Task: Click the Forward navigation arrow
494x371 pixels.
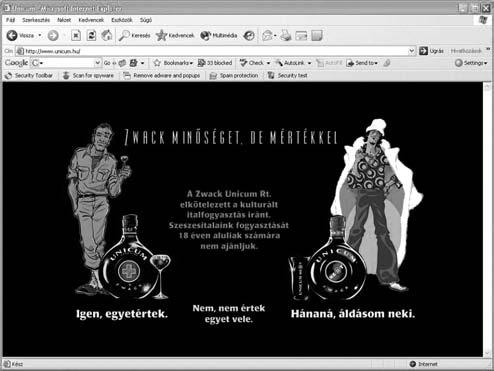Action: 53,35
